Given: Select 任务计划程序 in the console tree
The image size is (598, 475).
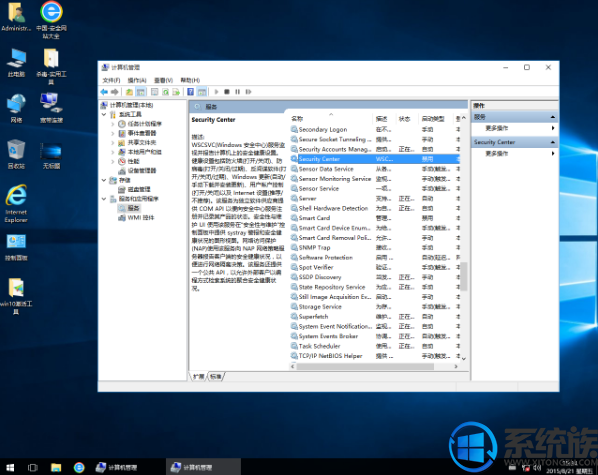Looking at the screenshot, I should [144, 124].
